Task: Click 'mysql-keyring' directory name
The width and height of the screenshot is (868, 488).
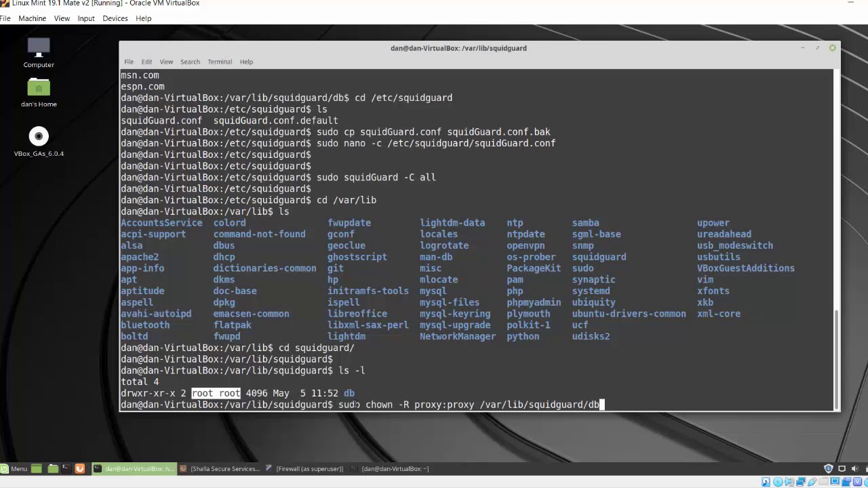Action: (455, 314)
